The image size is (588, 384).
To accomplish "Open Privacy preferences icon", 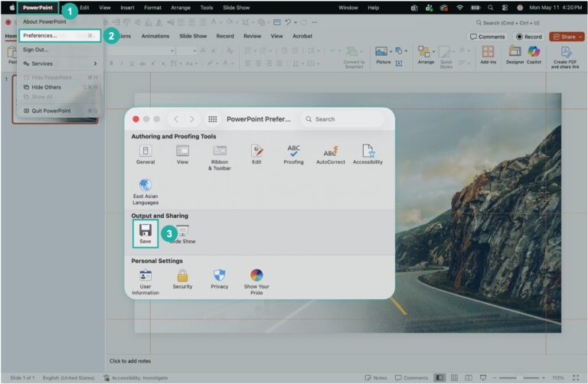I will coord(220,279).
